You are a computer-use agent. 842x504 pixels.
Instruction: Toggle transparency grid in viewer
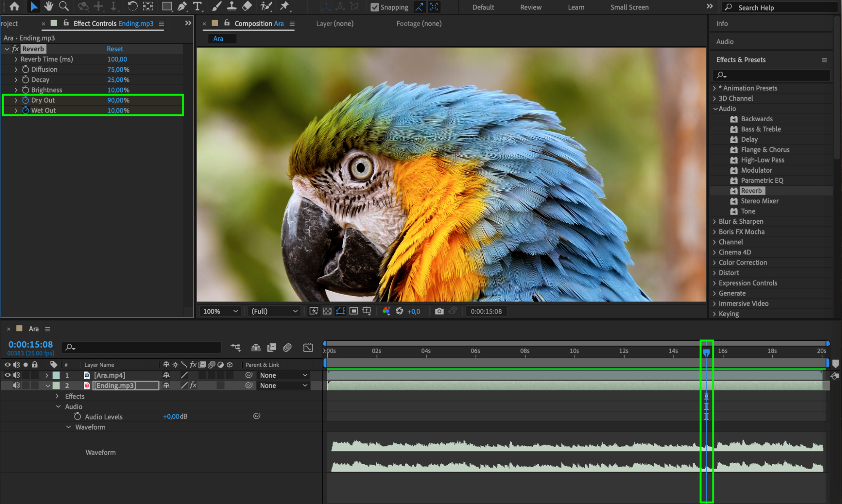pyautogui.click(x=327, y=311)
